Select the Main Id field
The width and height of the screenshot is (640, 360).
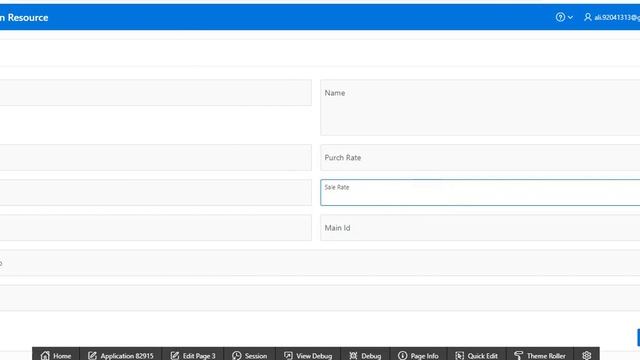tap(480, 228)
